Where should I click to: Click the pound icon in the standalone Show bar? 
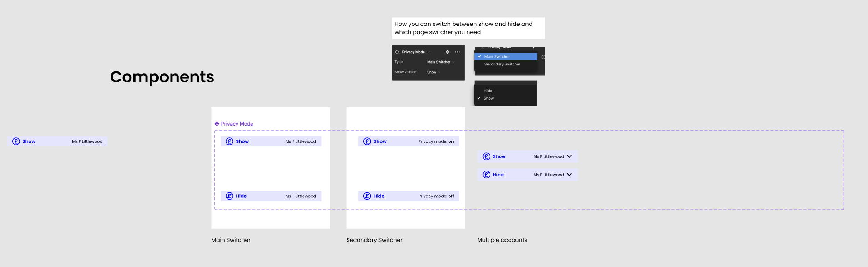(16, 141)
